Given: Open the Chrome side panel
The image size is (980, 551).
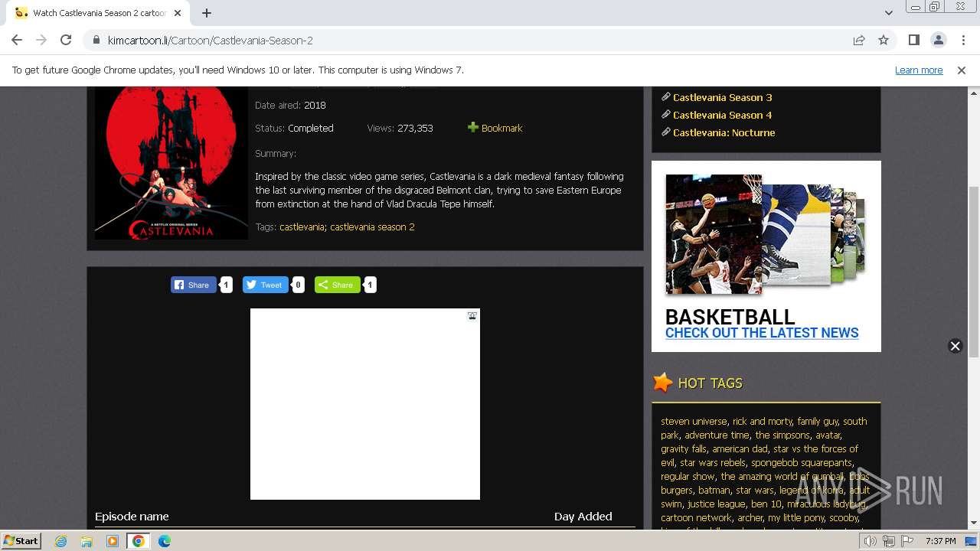Looking at the screenshot, I should pyautogui.click(x=914, y=40).
